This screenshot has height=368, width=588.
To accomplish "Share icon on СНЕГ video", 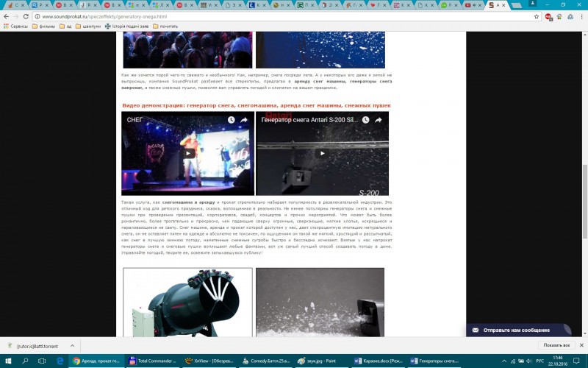I will pos(244,120).
